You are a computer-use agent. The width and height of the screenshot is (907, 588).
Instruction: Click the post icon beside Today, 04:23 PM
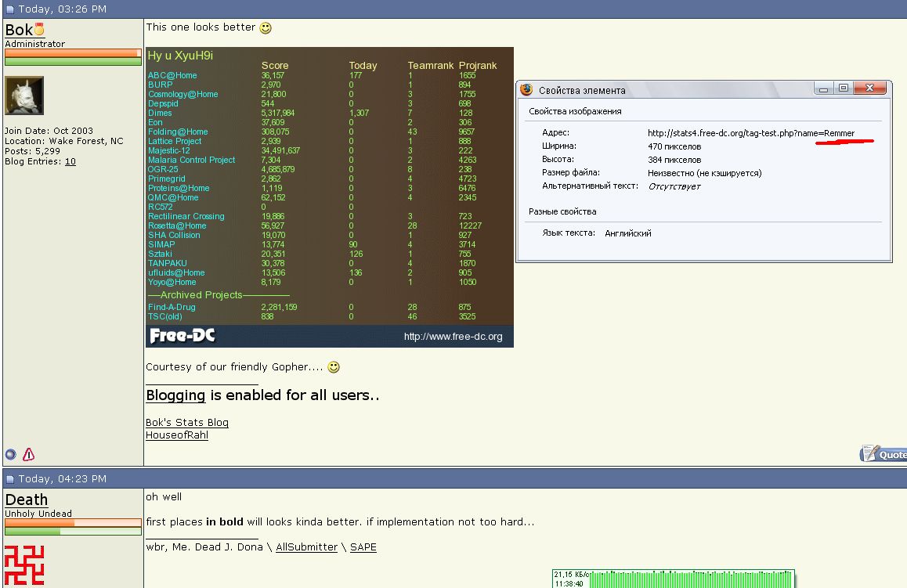point(10,478)
